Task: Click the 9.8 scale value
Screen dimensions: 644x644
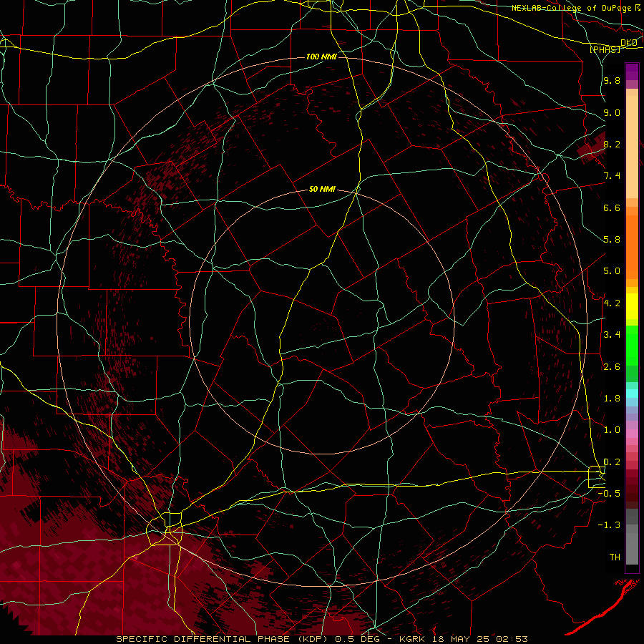Action: (612, 80)
